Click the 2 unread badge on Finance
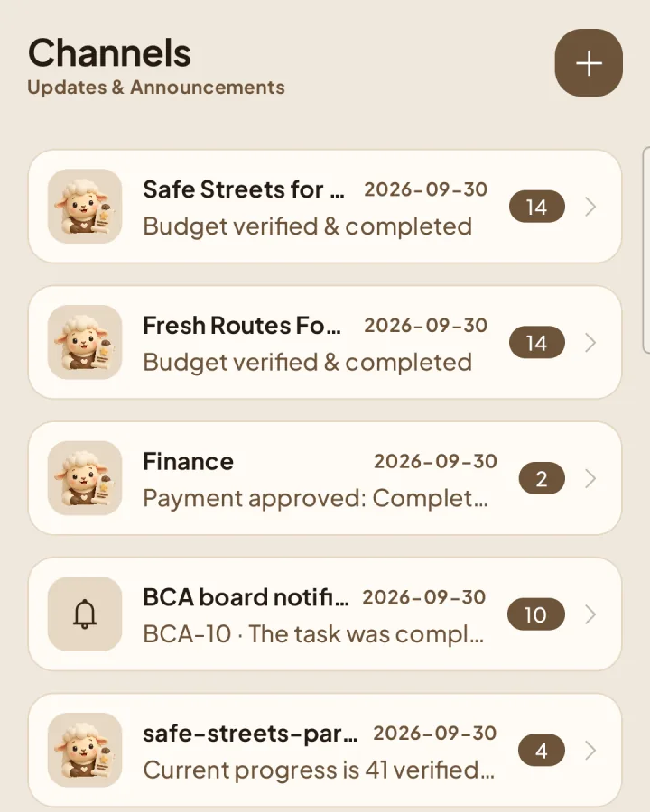 [542, 478]
